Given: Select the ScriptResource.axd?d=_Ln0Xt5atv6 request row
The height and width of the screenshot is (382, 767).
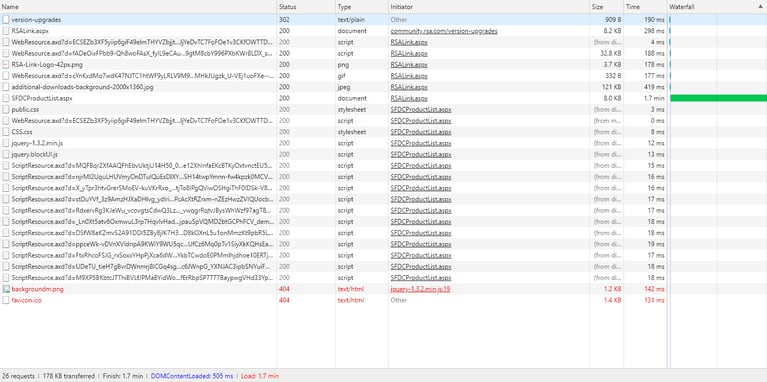Looking at the screenshot, I should coord(383,222).
